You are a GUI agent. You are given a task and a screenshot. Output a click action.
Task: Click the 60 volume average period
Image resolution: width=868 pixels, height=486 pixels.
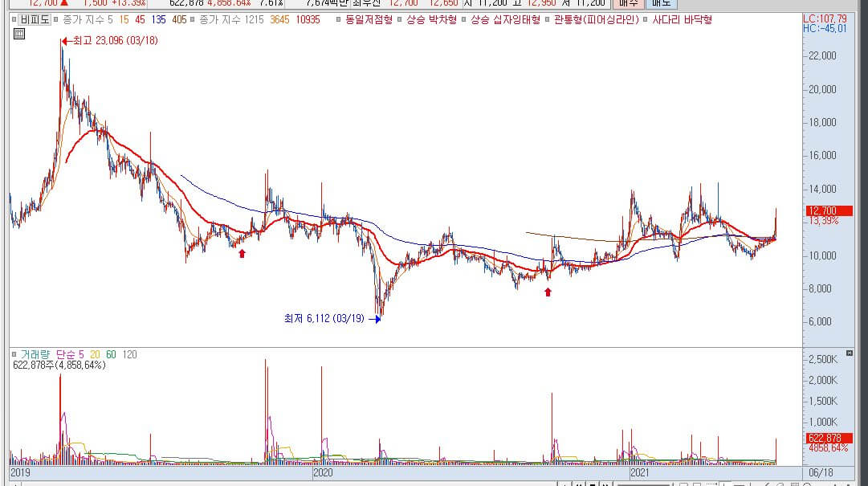[x=112, y=355]
